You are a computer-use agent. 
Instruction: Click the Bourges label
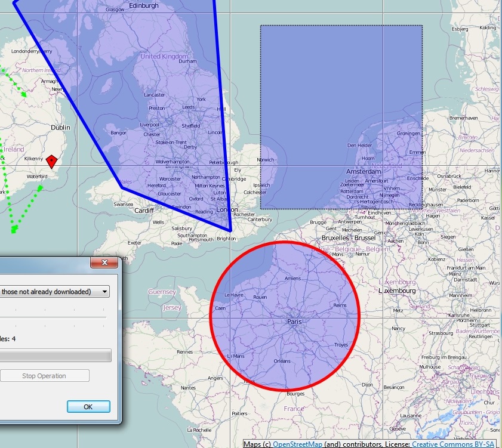click(x=295, y=394)
